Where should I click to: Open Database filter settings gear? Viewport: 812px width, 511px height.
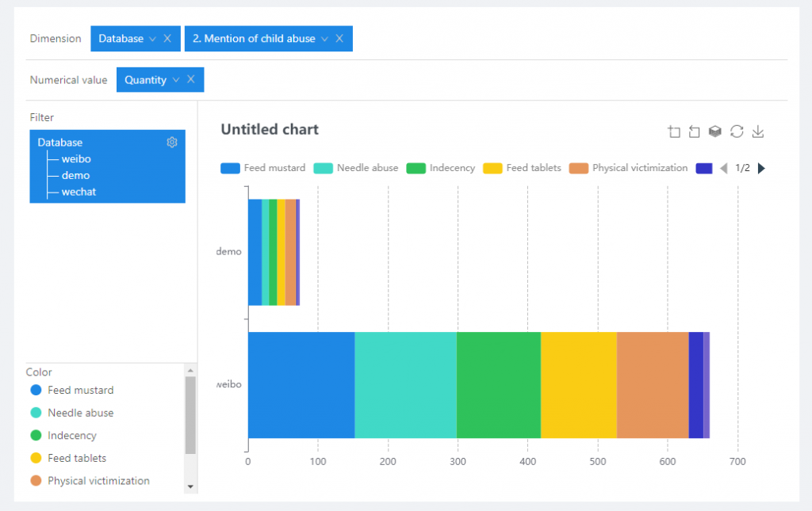pos(172,143)
